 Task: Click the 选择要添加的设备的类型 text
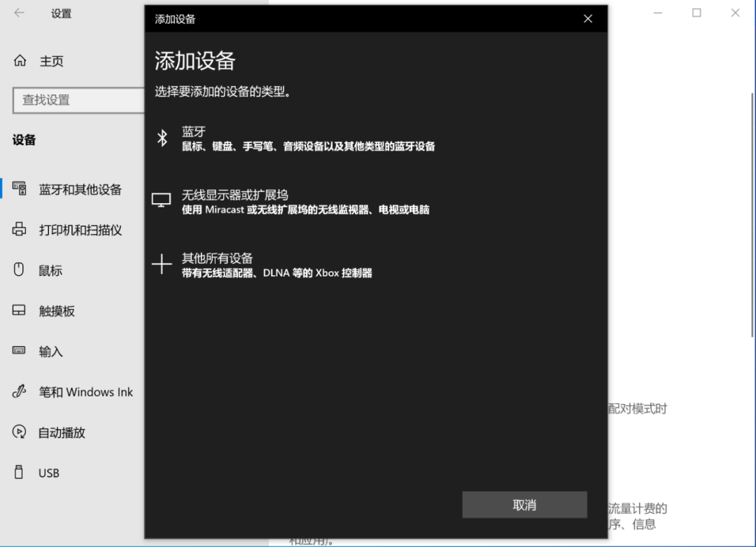point(223,91)
